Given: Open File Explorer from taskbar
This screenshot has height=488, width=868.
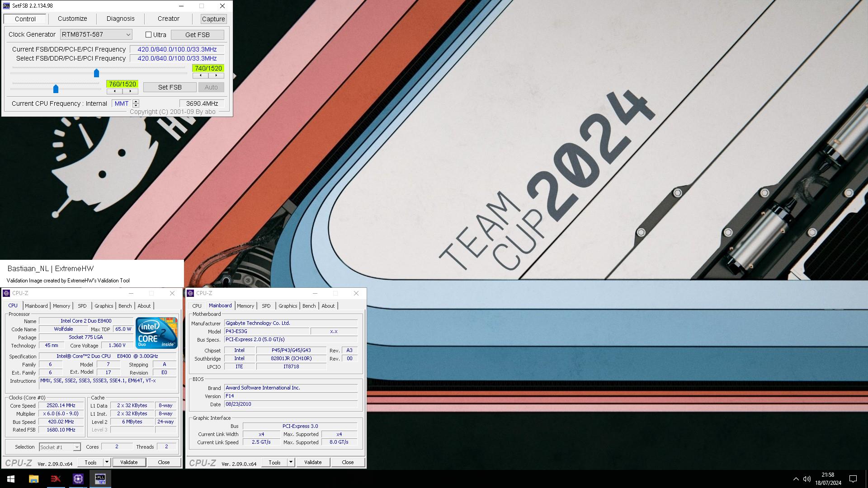Looking at the screenshot, I should click(33, 479).
